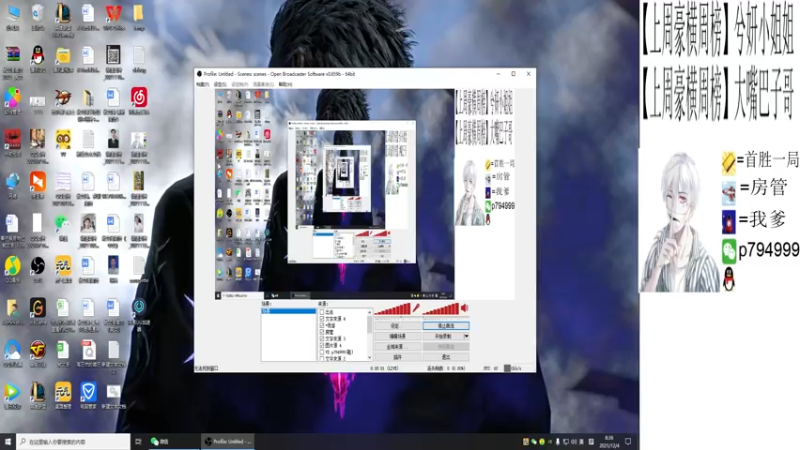
Task: Open the 帮助 menu in OBS
Action: [285, 84]
